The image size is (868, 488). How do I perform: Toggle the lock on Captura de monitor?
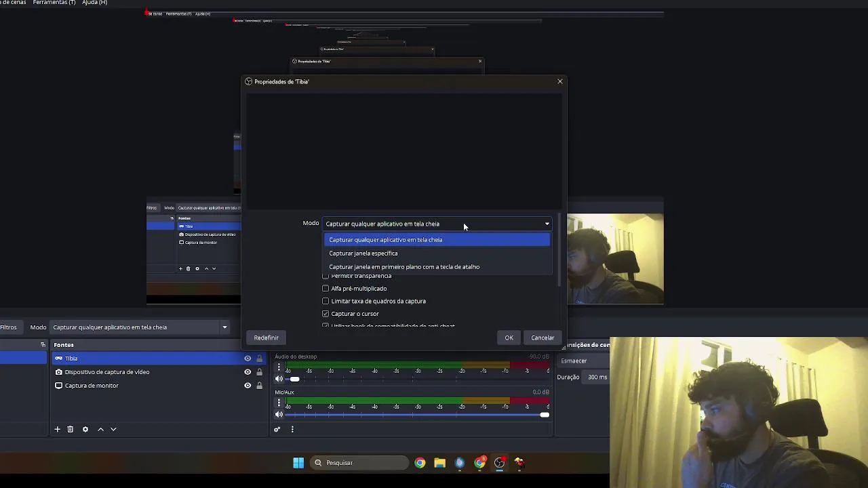tap(259, 386)
